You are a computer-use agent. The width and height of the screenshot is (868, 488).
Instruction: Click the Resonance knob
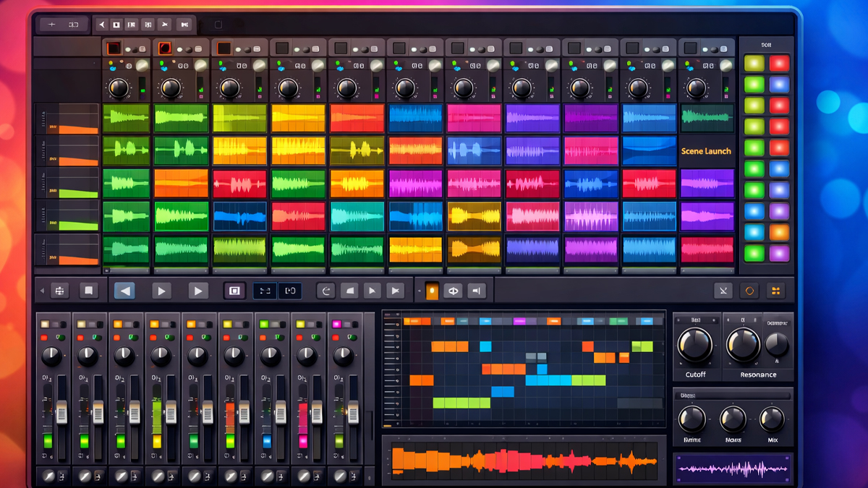pos(743,345)
